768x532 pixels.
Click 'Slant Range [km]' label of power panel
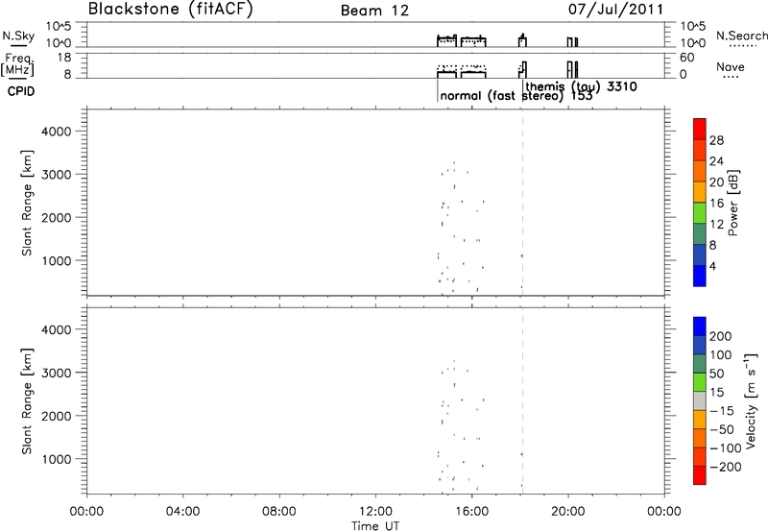(27, 203)
